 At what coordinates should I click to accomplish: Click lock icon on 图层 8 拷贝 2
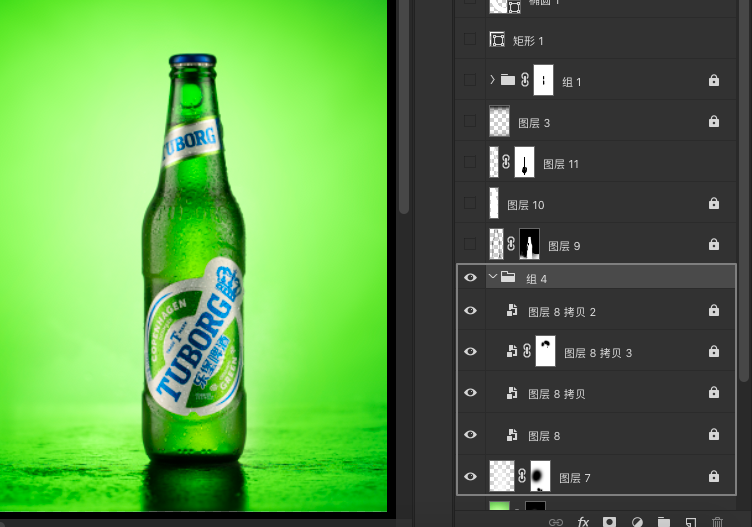pyautogui.click(x=714, y=310)
